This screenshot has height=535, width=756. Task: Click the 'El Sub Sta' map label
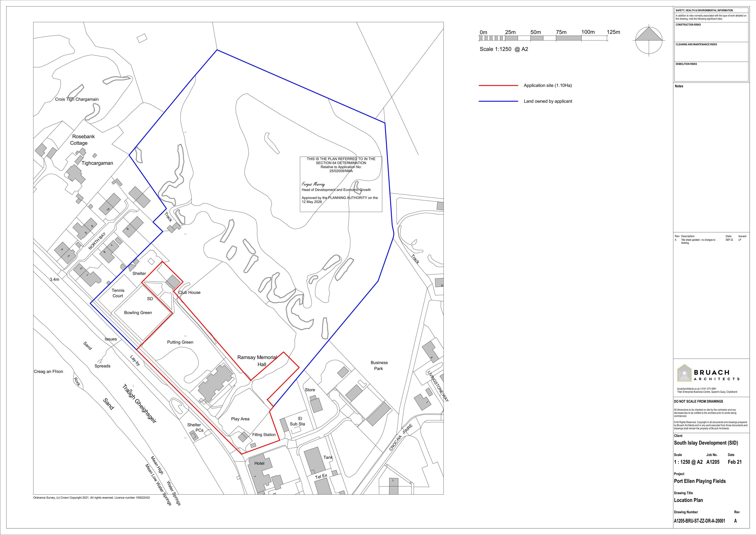coord(298,421)
